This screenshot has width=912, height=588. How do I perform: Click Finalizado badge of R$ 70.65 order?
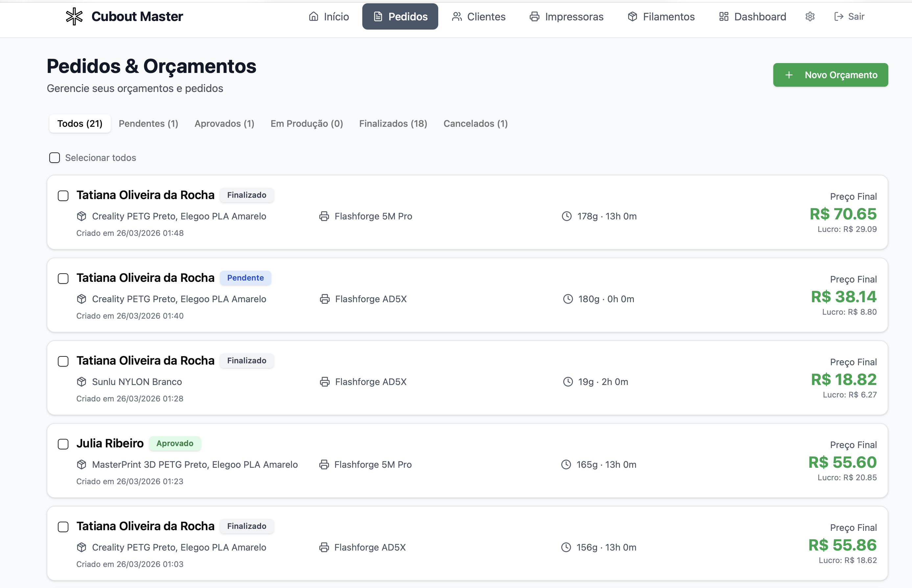[x=247, y=195]
